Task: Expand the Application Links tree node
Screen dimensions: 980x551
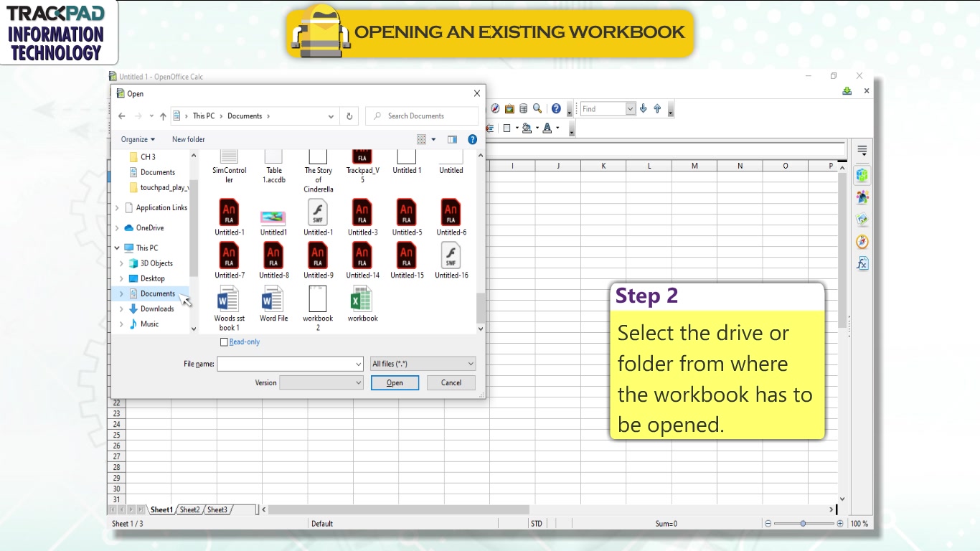Action: 117,208
